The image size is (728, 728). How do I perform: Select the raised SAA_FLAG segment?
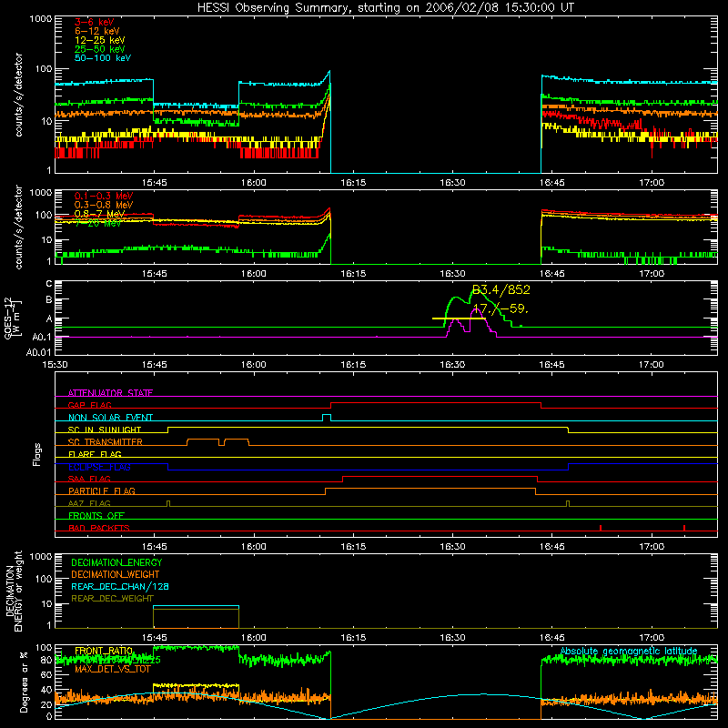pos(440,477)
